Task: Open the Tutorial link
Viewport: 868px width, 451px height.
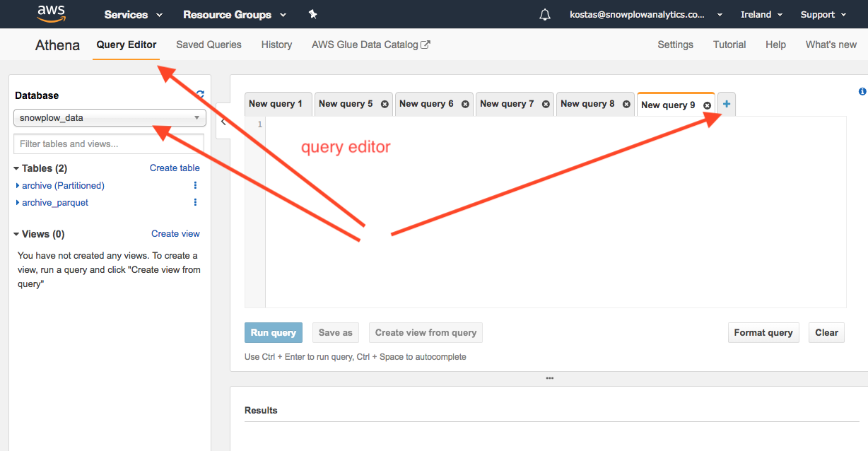Action: click(729, 45)
